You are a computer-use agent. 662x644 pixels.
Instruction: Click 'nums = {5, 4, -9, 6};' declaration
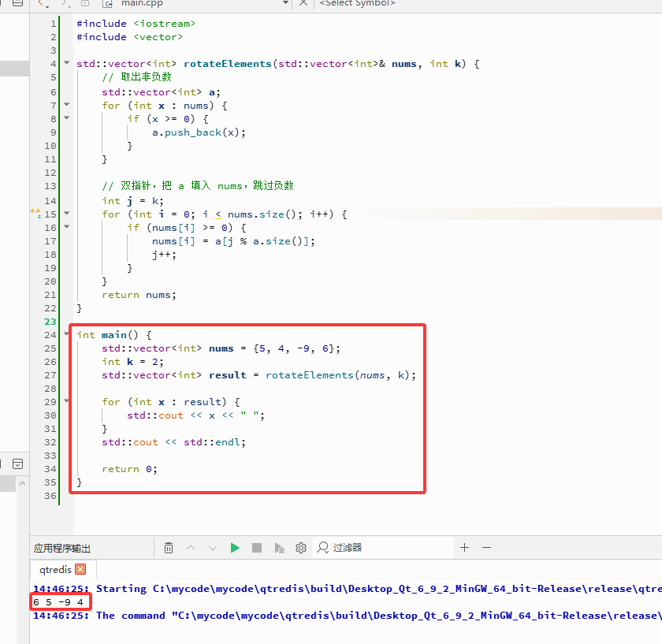tap(274, 348)
